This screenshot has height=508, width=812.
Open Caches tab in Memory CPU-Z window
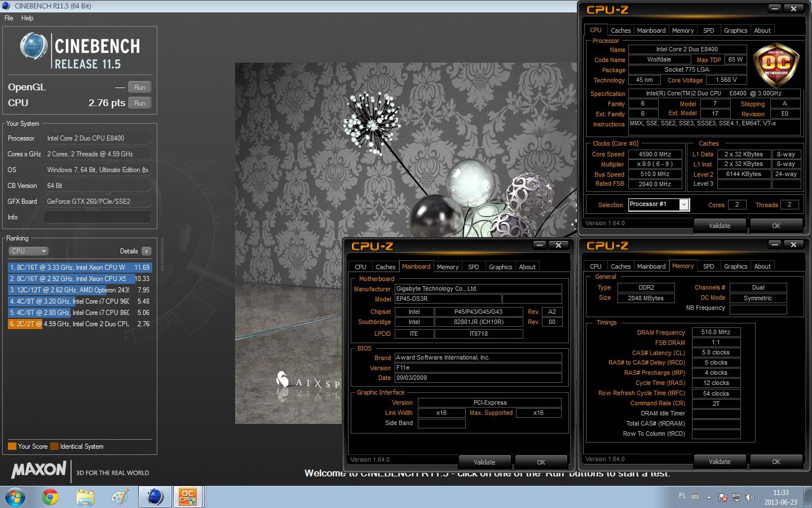(x=620, y=266)
